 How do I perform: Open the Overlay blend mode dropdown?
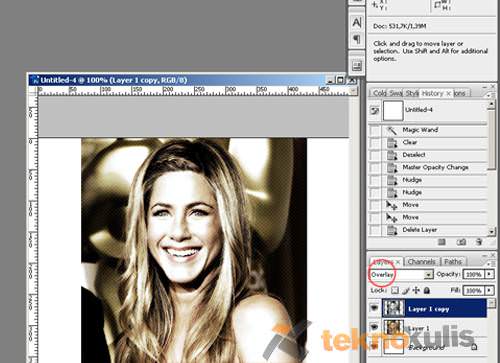pyautogui.click(x=428, y=274)
